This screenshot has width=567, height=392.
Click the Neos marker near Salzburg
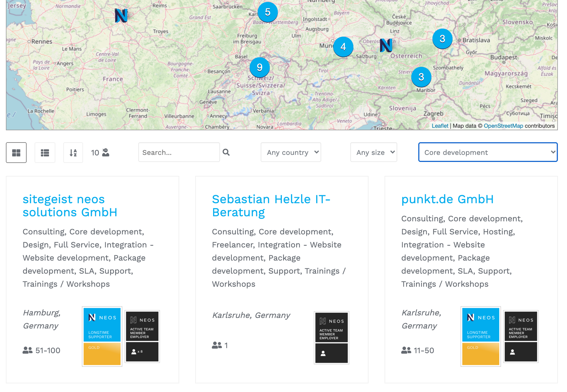pyautogui.click(x=386, y=46)
